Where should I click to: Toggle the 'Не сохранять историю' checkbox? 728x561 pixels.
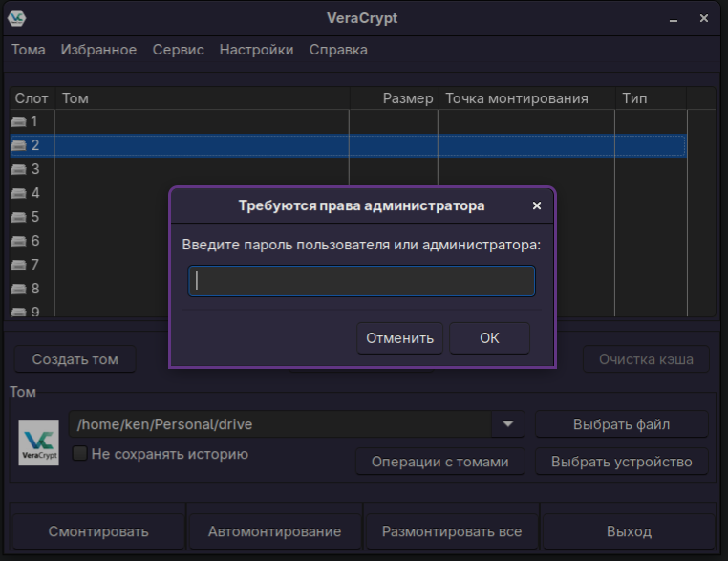(x=80, y=453)
